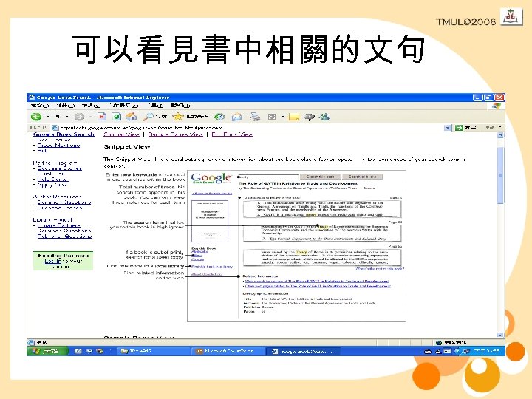This screenshot has height=399, width=532.
Task: Click the IE Forward arrow button
Action: (79, 117)
